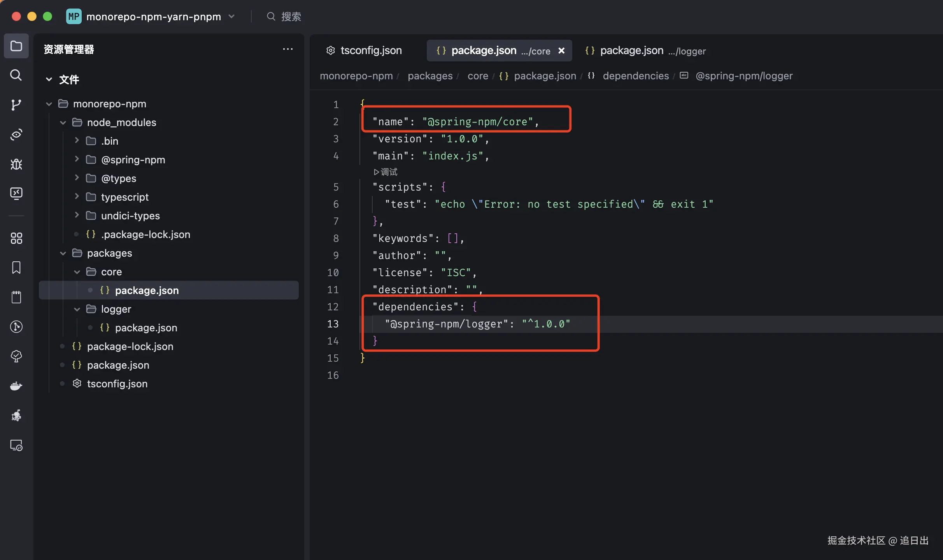Viewport: 943px width, 560px height.
Task: Open the source control branch icon
Action: point(16,105)
